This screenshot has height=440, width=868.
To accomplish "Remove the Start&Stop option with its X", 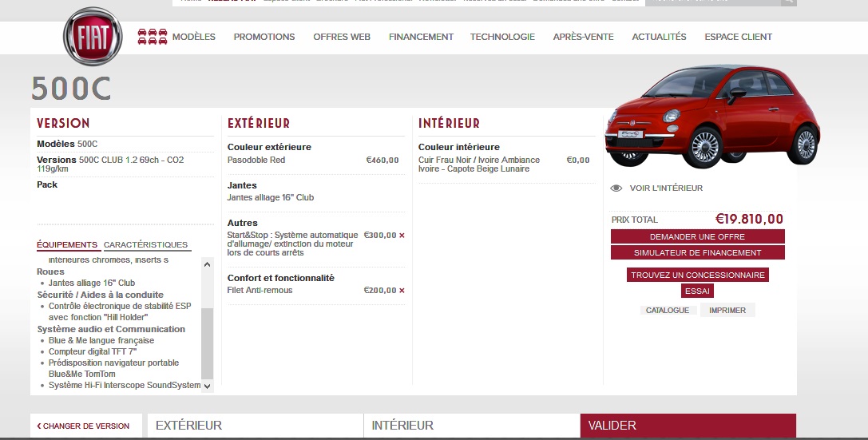I will pyautogui.click(x=402, y=236).
